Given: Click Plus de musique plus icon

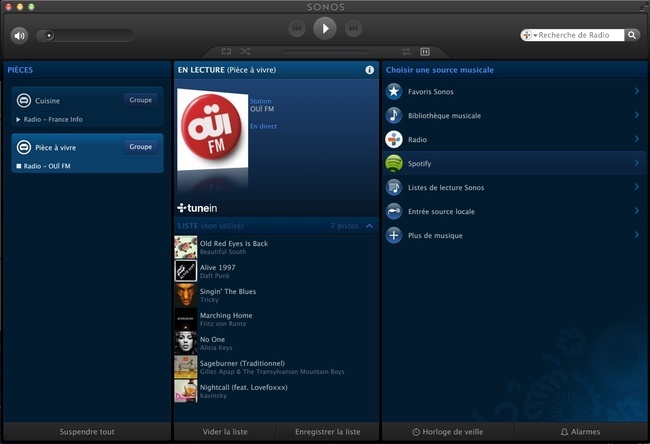Looking at the screenshot, I should 394,235.
